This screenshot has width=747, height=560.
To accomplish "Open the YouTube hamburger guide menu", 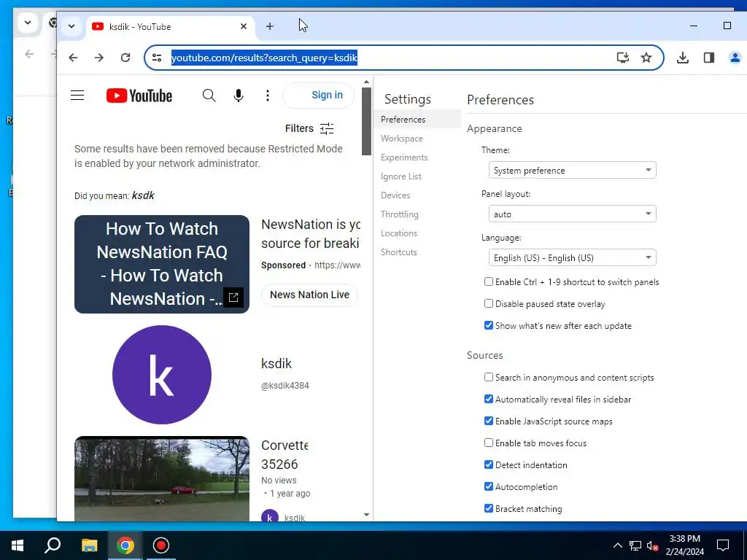I will point(77,96).
